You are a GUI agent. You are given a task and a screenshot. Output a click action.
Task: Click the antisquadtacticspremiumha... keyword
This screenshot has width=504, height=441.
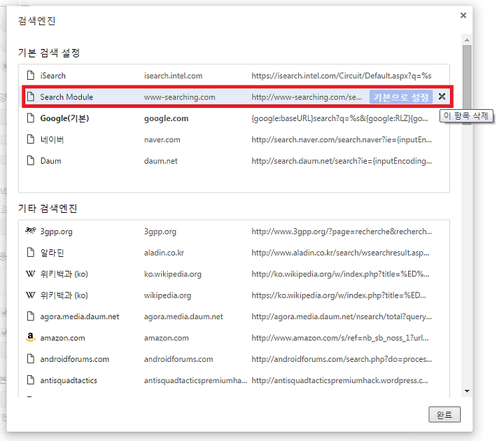(x=195, y=380)
